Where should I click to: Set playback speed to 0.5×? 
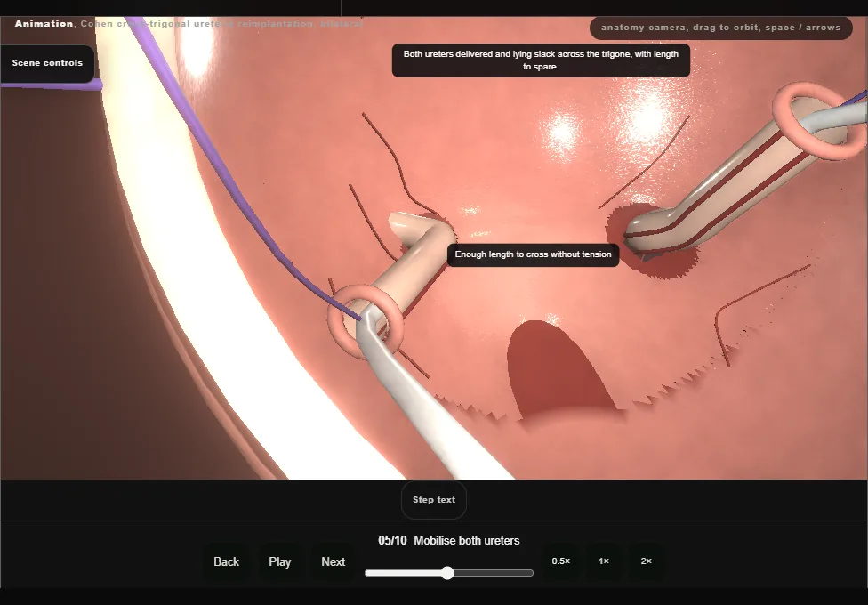tap(561, 561)
